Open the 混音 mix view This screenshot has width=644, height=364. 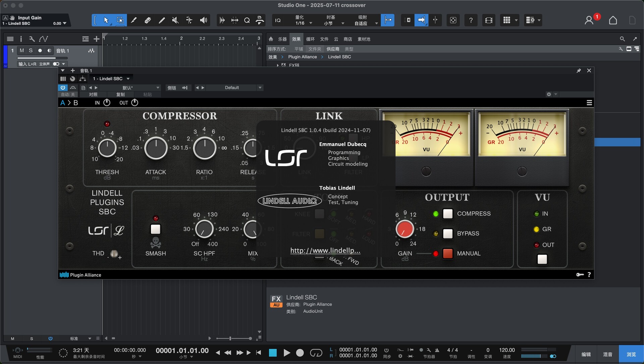pos(607,355)
